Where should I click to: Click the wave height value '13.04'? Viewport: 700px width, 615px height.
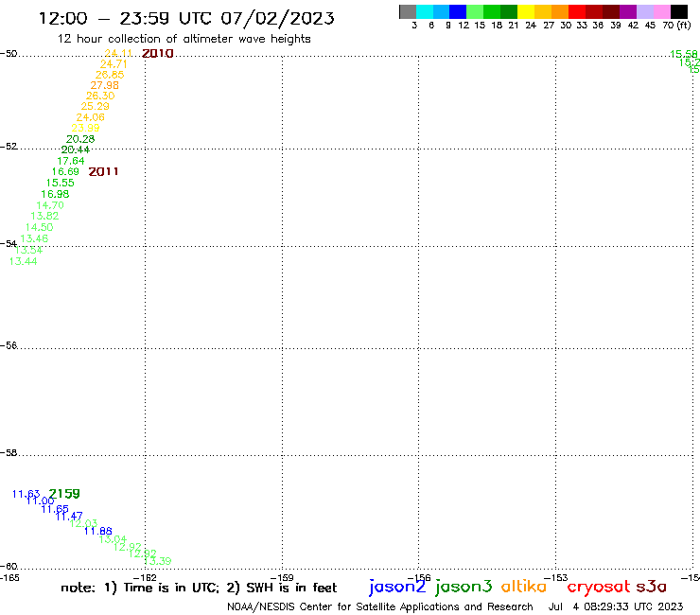point(113,539)
